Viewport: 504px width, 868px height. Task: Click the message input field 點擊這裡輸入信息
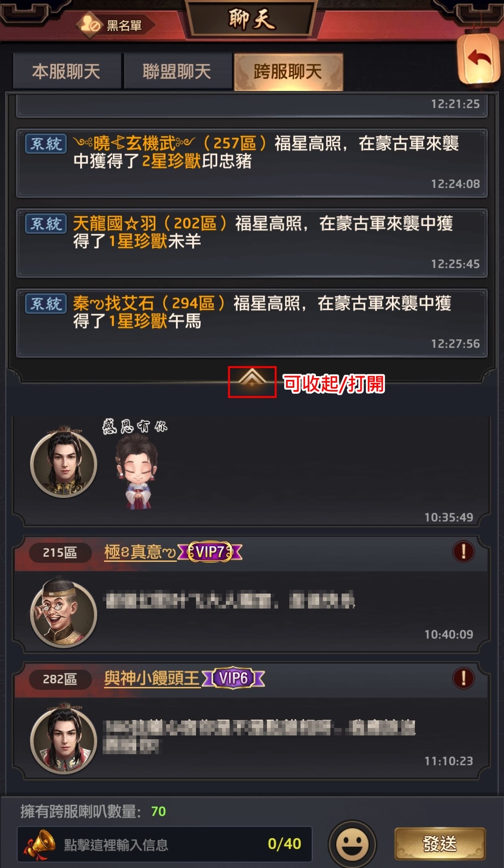(x=164, y=844)
